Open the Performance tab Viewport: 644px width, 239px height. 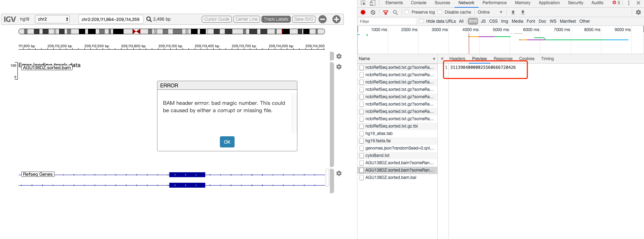pos(494,3)
